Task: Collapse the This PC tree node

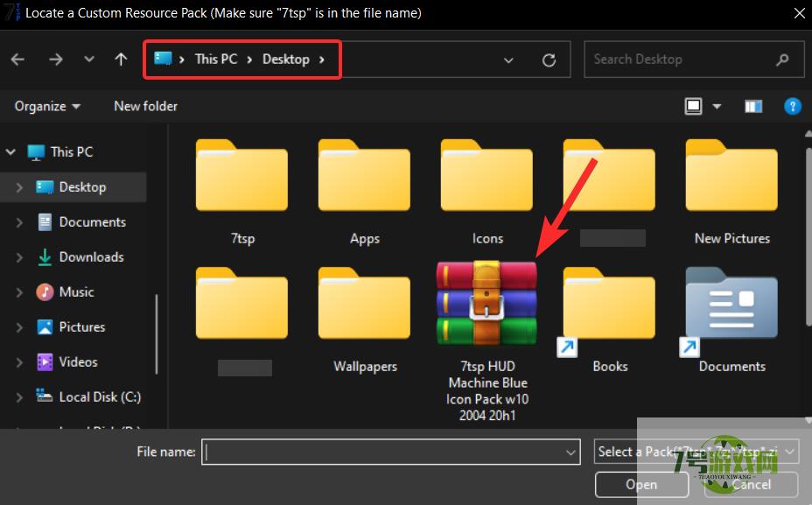Action: coord(10,151)
